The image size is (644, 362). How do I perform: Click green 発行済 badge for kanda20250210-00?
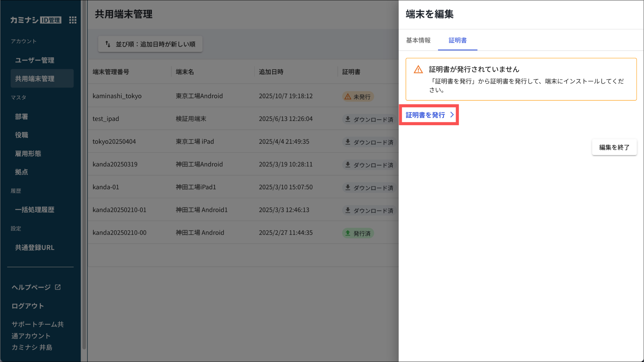pos(358,233)
